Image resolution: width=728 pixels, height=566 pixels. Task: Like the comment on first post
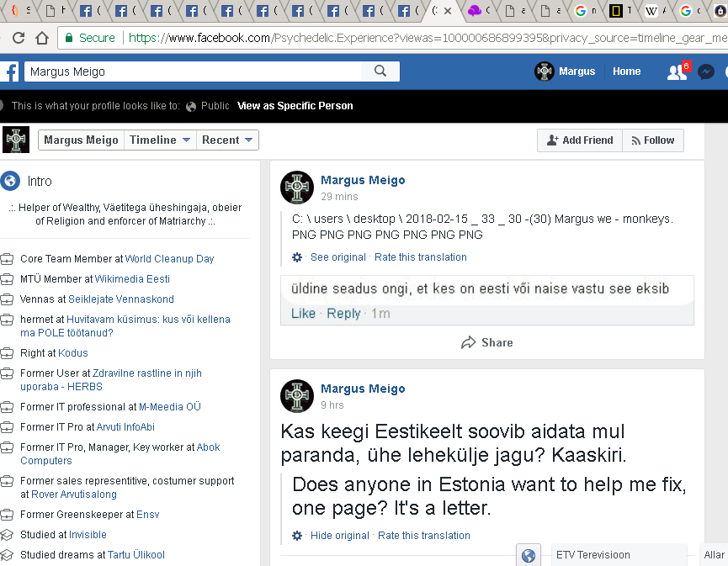(x=303, y=314)
